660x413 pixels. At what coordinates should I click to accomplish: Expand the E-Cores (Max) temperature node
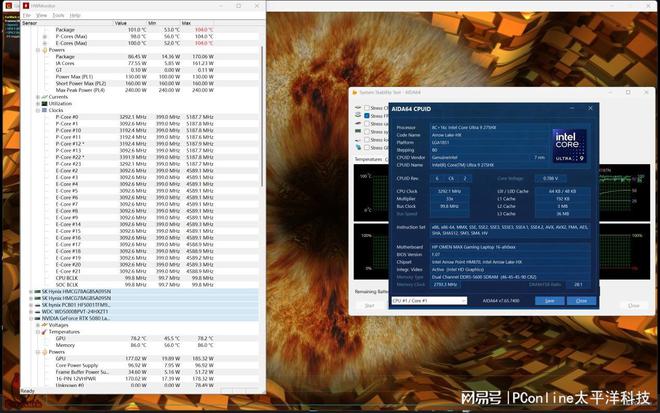click(x=45, y=43)
